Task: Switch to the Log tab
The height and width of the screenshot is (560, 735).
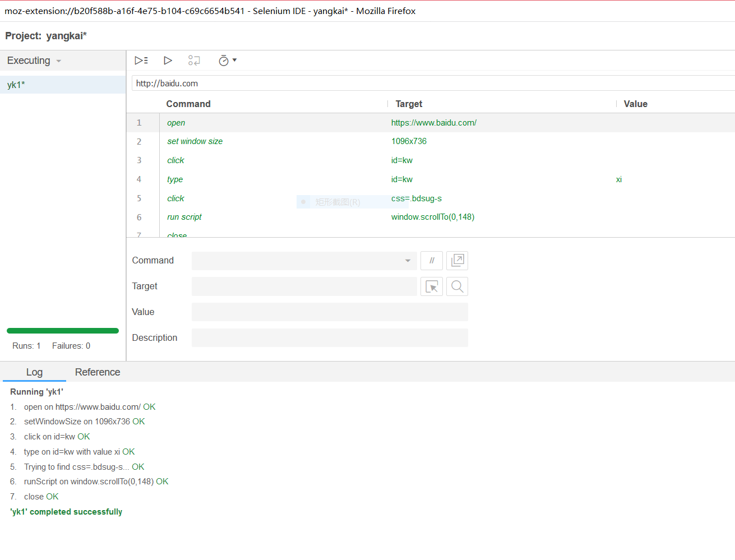Action: 34,372
